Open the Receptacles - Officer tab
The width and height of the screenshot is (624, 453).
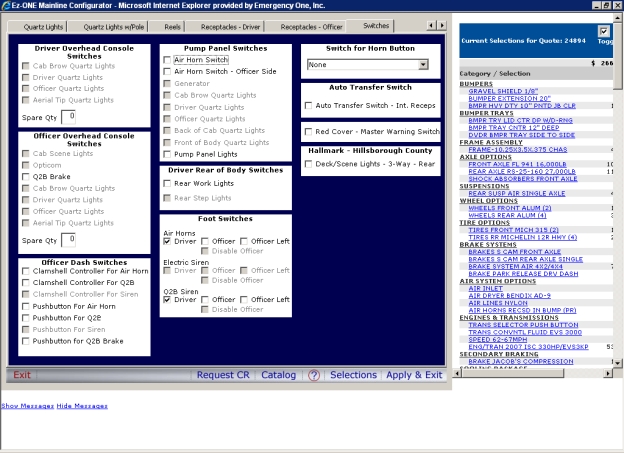[x=311, y=27]
